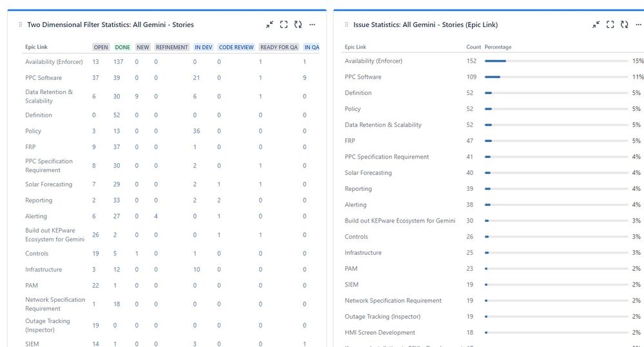The height and width of the screenshot is (347, 644).
Task: Open Availability (Enforcer) in Issue Statistics
Action: click(373, 61)
